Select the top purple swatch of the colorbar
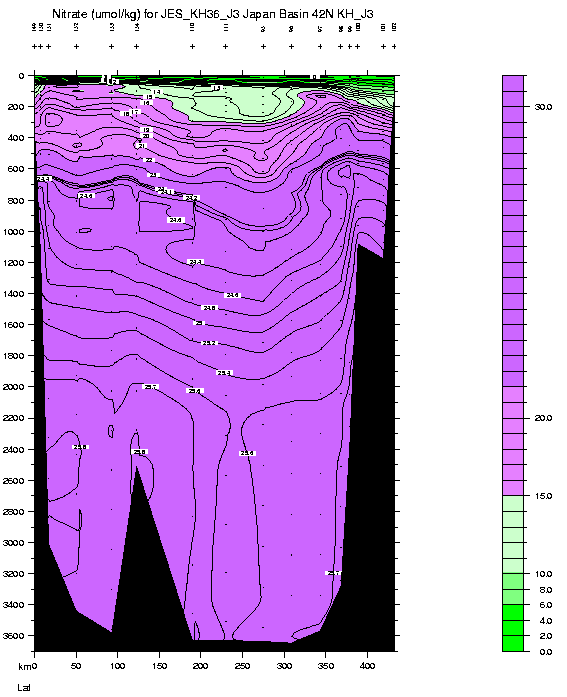Image resolution: width=567 pixels, height=697 pixels. click(513, 83)
